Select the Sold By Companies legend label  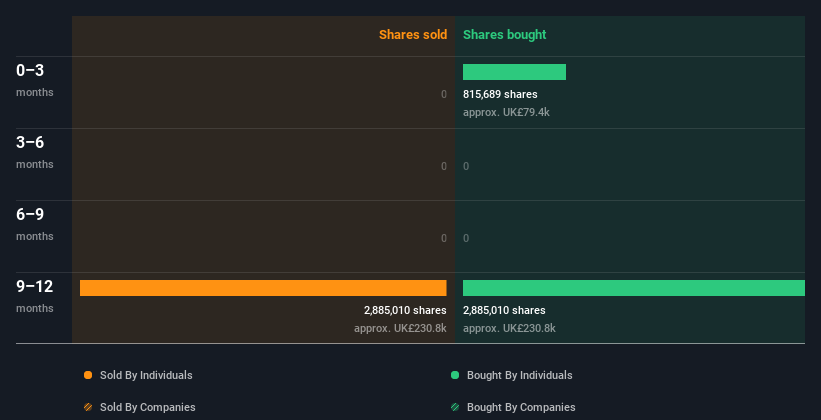coord(148,407)
